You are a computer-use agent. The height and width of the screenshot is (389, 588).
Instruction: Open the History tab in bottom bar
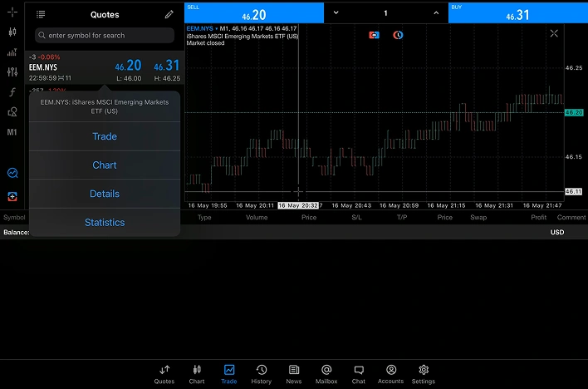click(x=262, y=374)
